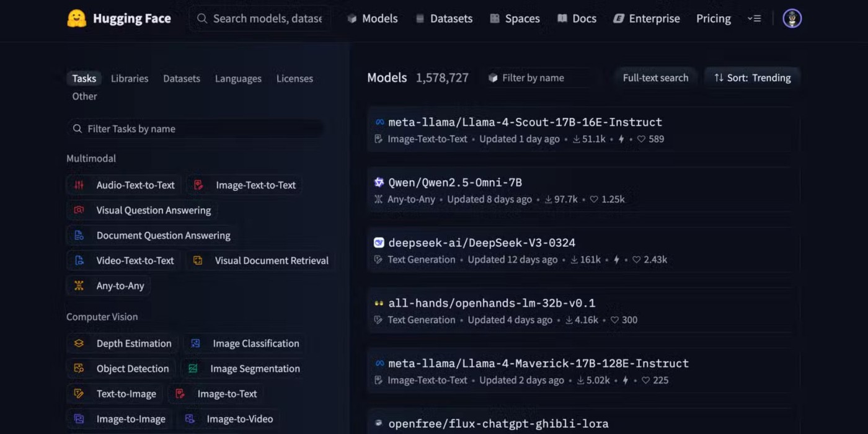868x434 pixels.
Task: Enable the Object Detection task filter
Action: (x=122, y=368)
